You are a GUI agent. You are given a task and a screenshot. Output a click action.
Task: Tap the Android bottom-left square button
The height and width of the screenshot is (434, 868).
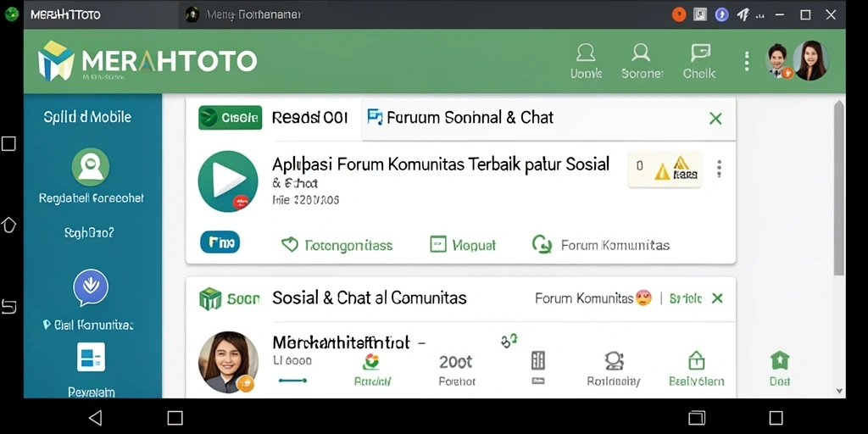[175, 418]
